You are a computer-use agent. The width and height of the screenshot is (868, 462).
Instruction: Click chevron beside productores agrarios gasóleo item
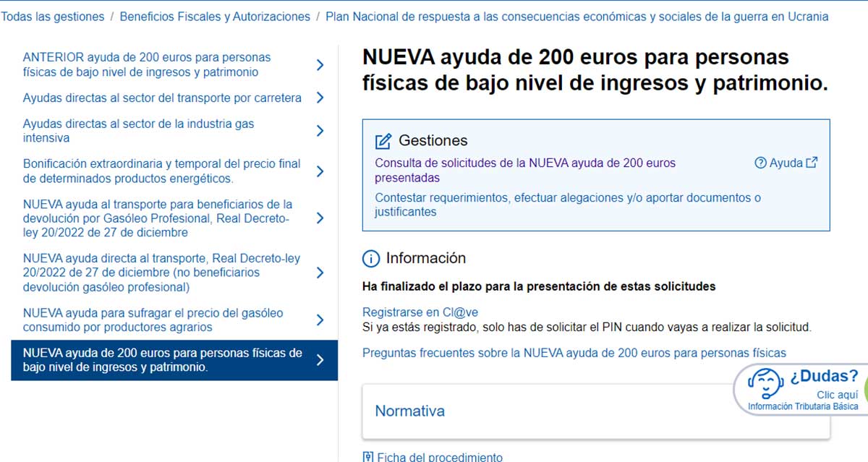(x=320, y=320)
